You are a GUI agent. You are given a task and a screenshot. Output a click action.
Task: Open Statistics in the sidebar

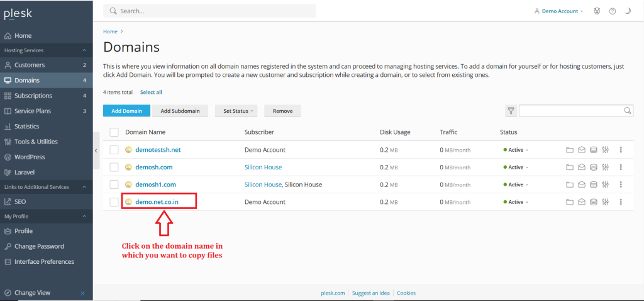47,126
